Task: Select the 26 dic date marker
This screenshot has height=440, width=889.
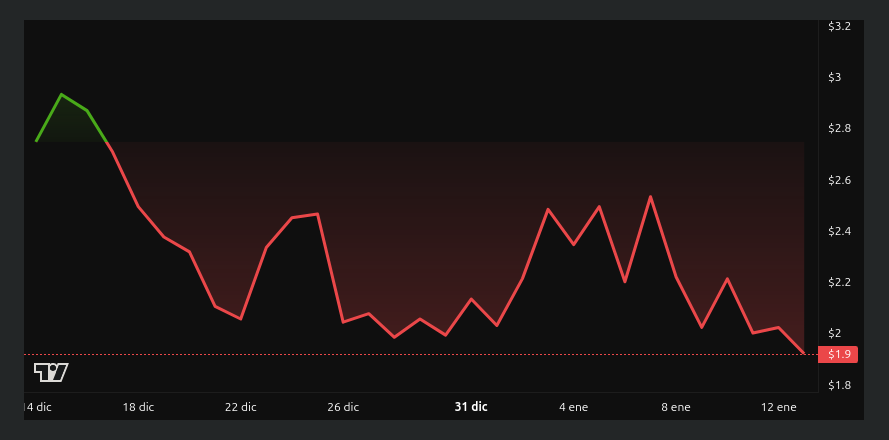Action: click(x=343, y=407)
